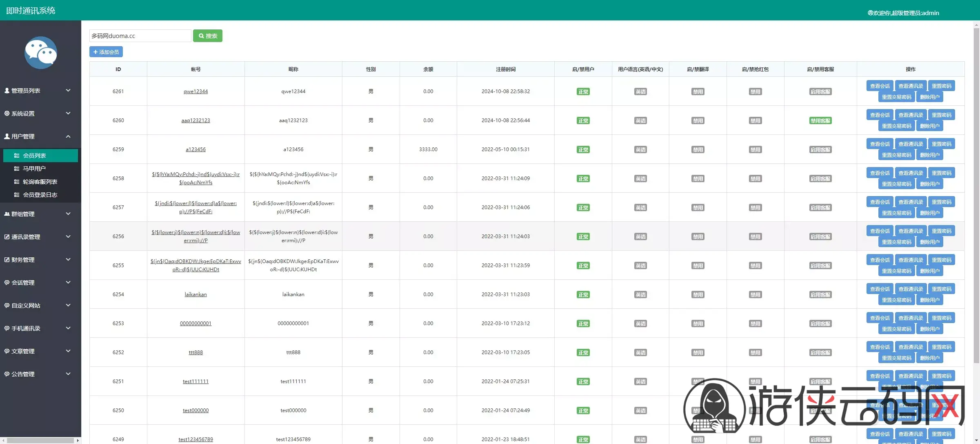The height and width of the screenshot is (444, 980).
Task: Expand the 公告管理 menu chevron
Action: 68,374
